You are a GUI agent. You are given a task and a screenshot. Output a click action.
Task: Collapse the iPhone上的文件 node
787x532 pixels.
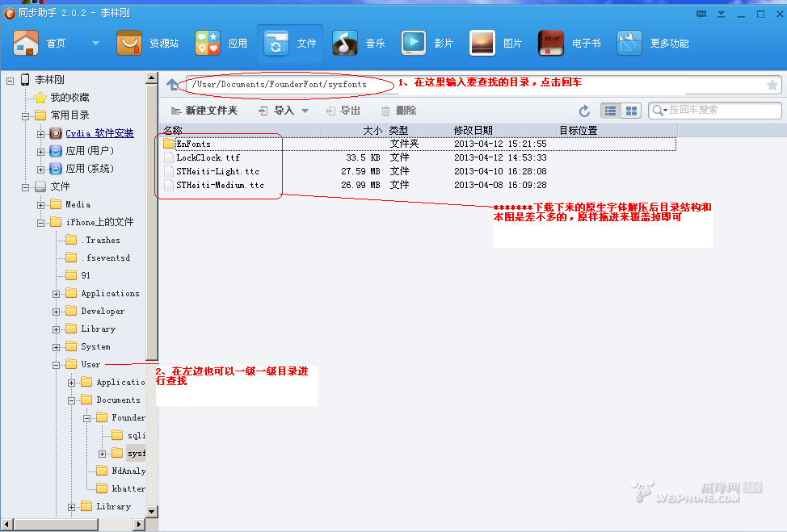[x=40, y=223]
